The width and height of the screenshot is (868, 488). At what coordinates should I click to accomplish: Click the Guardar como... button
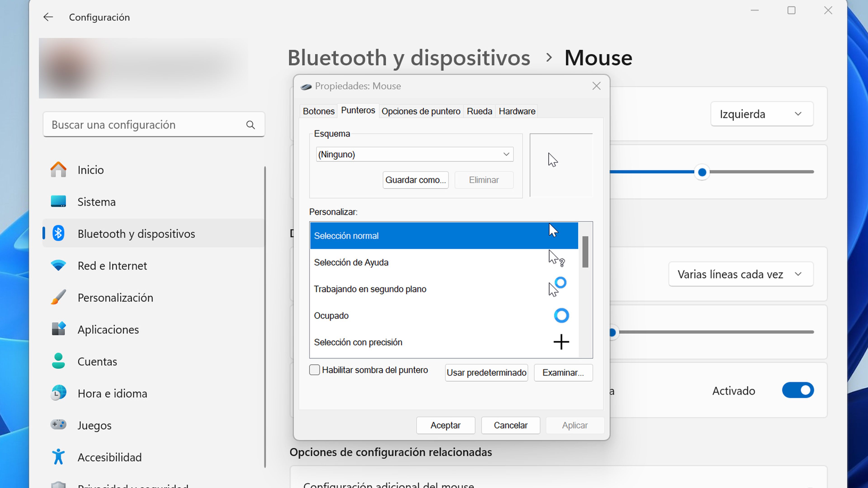[415, 180]
